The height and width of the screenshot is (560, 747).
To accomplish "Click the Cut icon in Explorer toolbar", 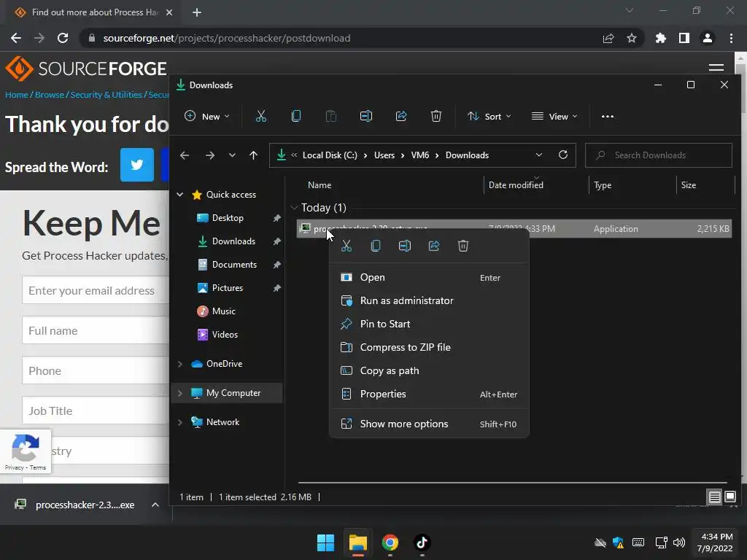I will [260, 116].
